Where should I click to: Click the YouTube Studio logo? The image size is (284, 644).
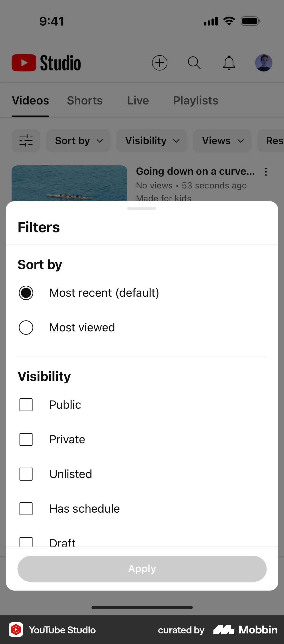click(46, 63)
